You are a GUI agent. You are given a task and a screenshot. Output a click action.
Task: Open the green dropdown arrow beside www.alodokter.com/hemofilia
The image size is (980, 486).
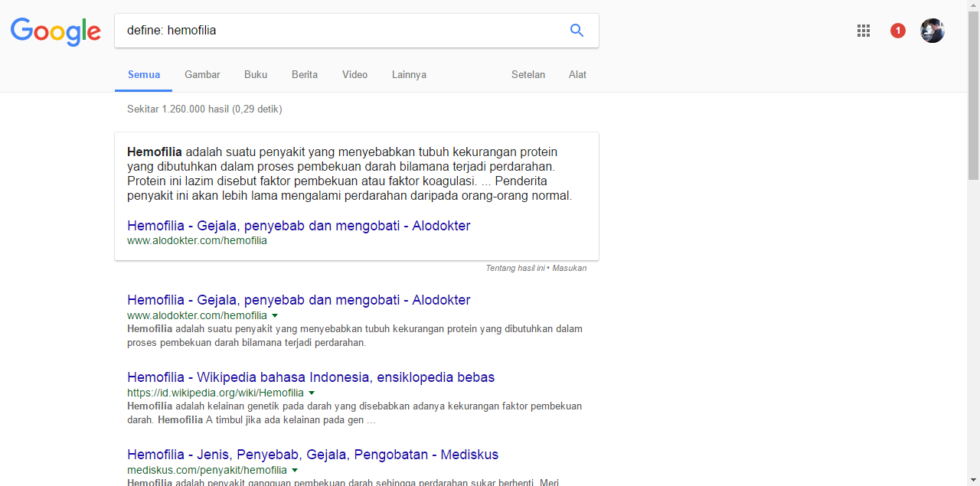[x=275, y=315]
